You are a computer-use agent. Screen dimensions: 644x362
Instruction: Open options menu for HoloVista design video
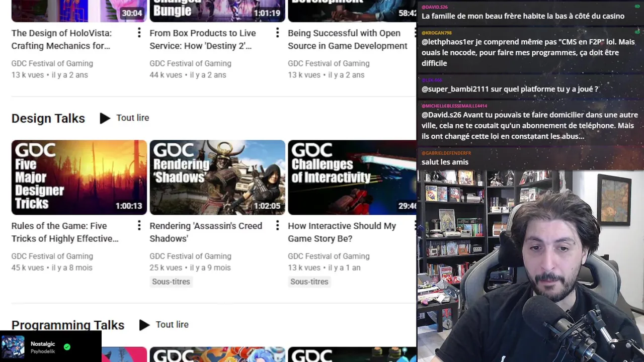click(139, 33)
